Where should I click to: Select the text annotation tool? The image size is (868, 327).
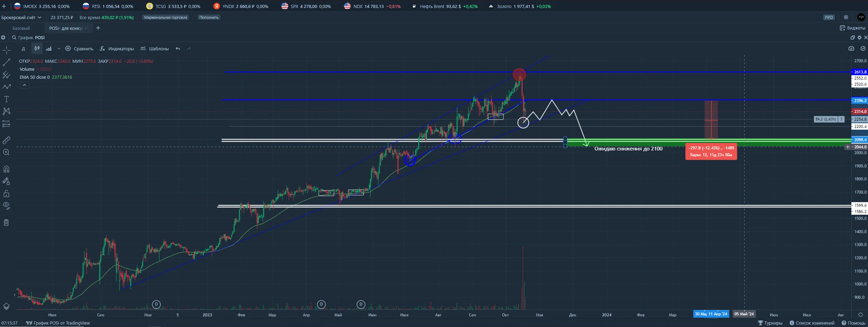pyautogui.click(x=6, y=99)
